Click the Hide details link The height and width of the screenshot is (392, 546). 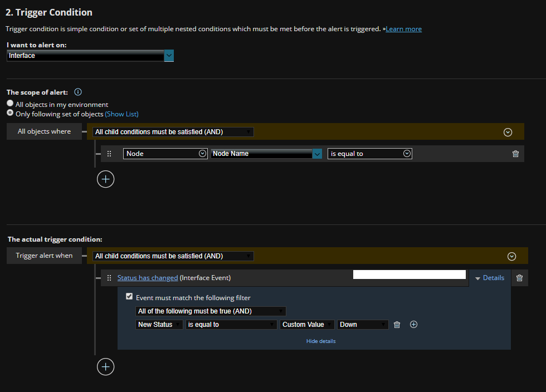tap(320, 341)
